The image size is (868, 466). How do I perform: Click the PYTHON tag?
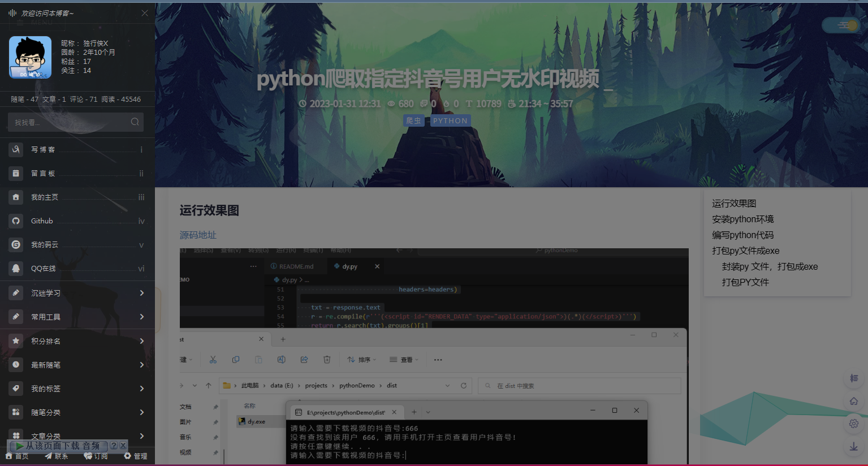coord(450,120)
